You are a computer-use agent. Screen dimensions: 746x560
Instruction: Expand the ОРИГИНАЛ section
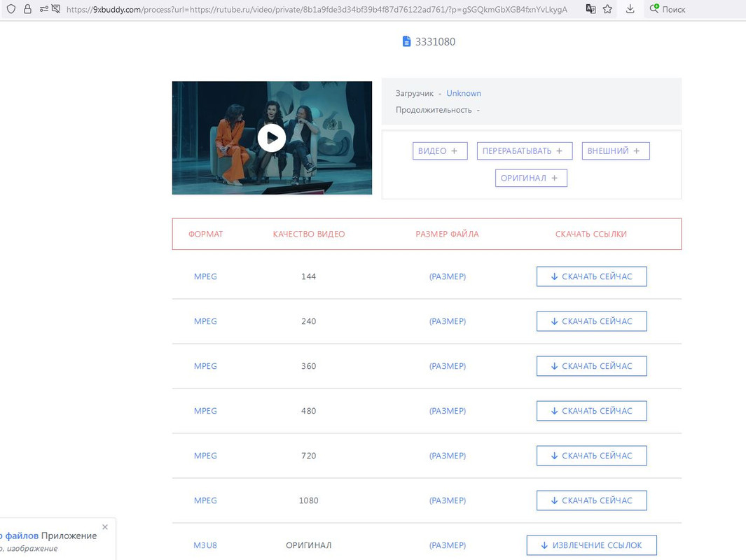(x=531, y=178)
